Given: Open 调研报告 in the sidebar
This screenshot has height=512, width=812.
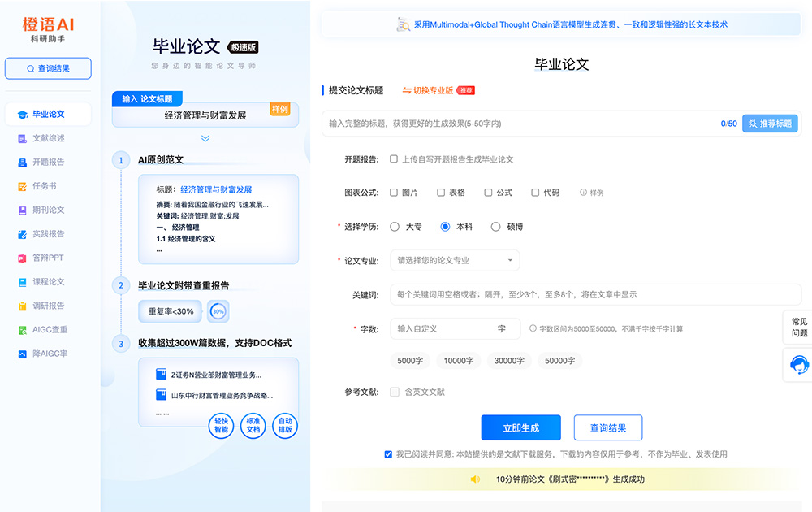Looking at the screenshot, I should pyautogui.click(x=48, y=306).
